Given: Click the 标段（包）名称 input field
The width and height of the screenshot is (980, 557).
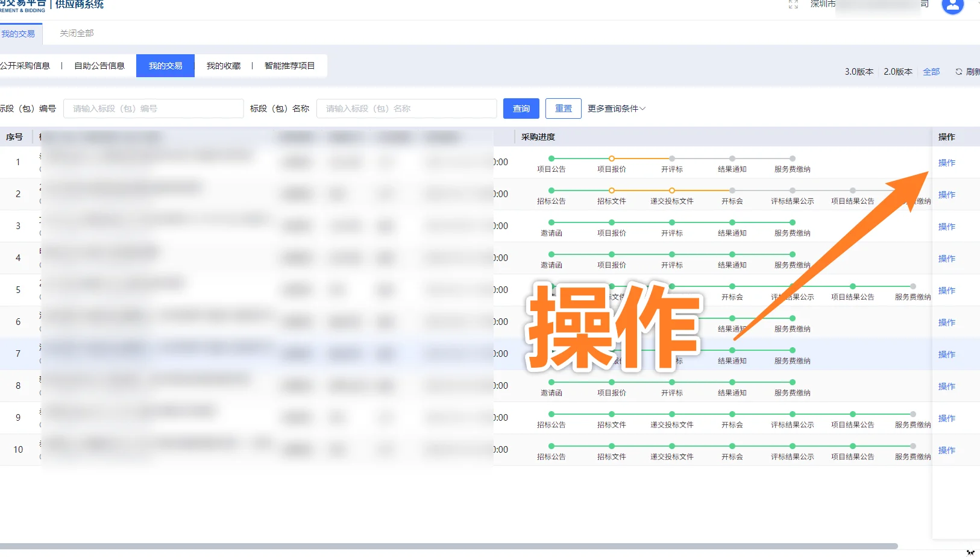Looking at the screenshot, I should click(x=406, y=109).
